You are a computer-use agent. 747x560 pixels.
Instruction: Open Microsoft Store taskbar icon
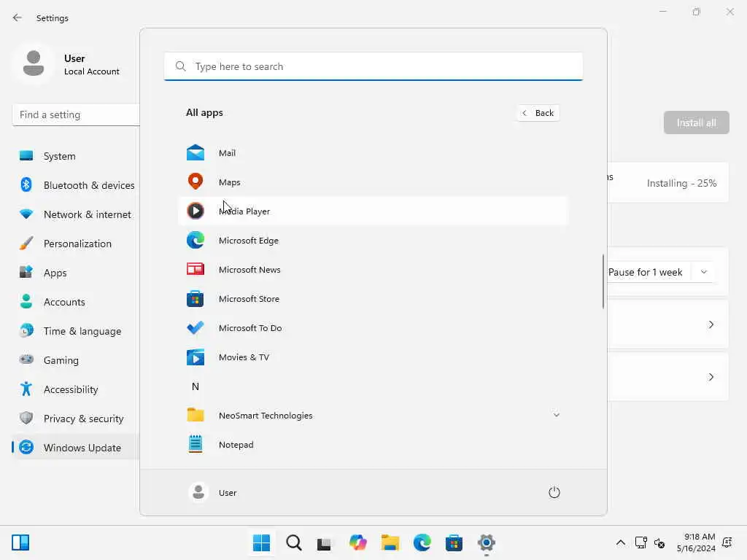click(x=454, y=542)
